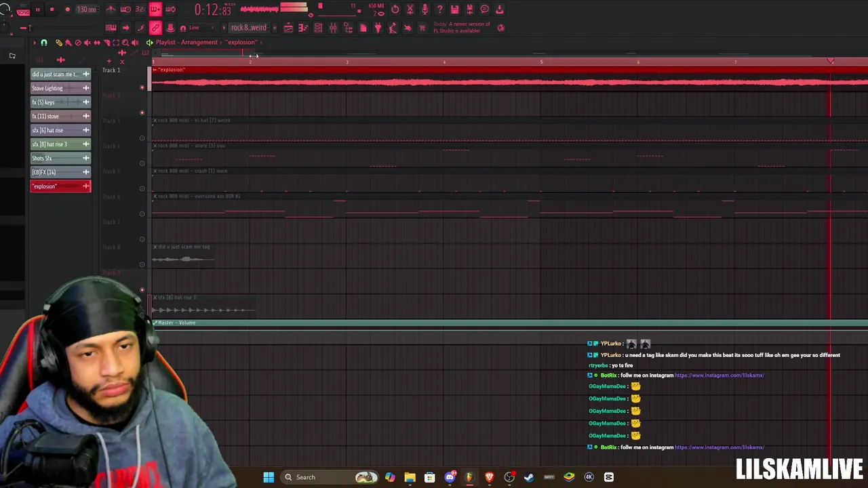Screen dimensions: 868x488
Task: Click the tempo 130.000 field
Action: pyautogui.click(x=87, y=9)
